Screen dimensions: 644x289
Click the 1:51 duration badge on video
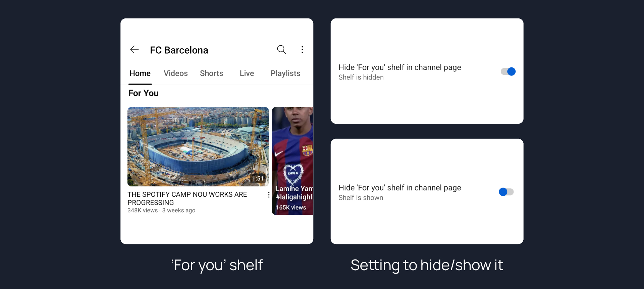pos(258,179)
